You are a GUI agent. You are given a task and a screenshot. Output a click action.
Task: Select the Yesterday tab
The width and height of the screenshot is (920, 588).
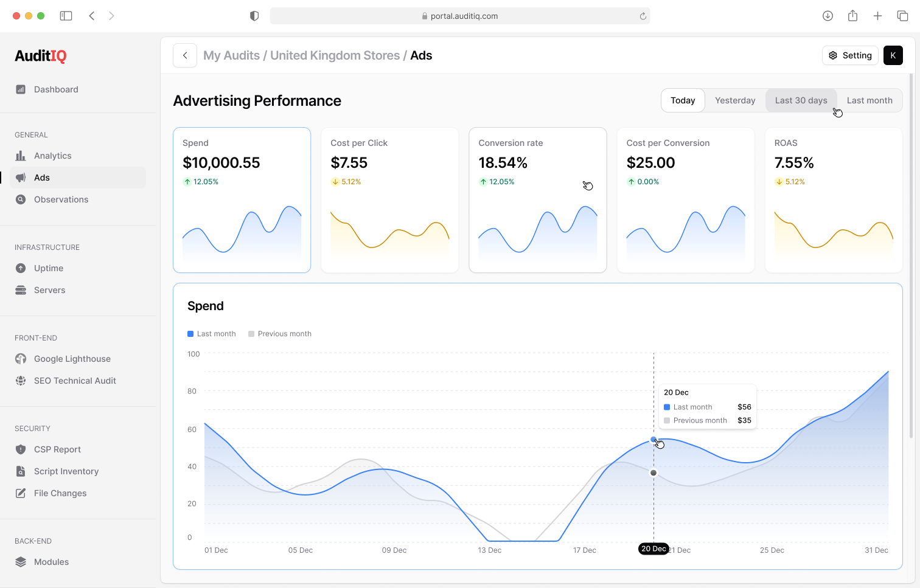(x=735, y=100)
